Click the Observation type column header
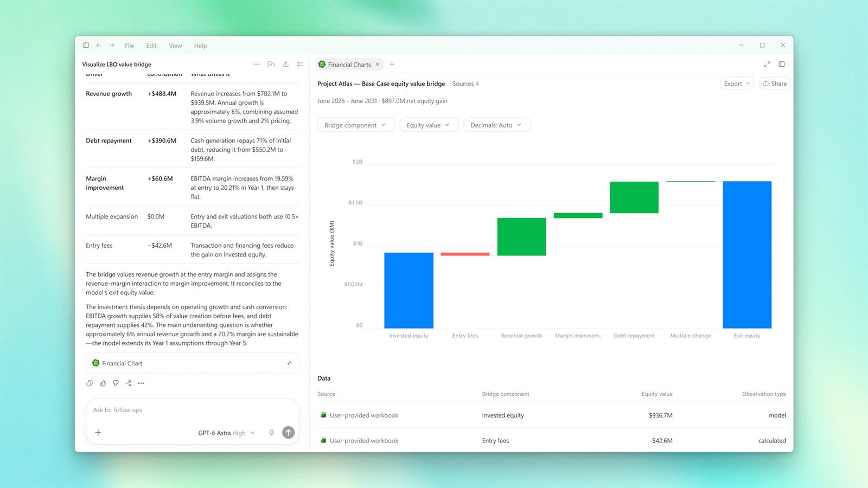Screen dimensions: 868x488 click(764, 394)
